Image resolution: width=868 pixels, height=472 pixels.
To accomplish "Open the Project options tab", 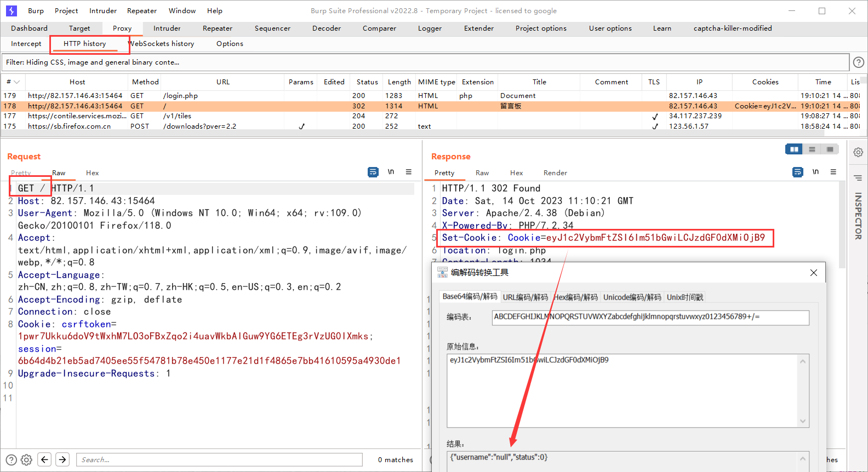I will (x=541, y=28).
